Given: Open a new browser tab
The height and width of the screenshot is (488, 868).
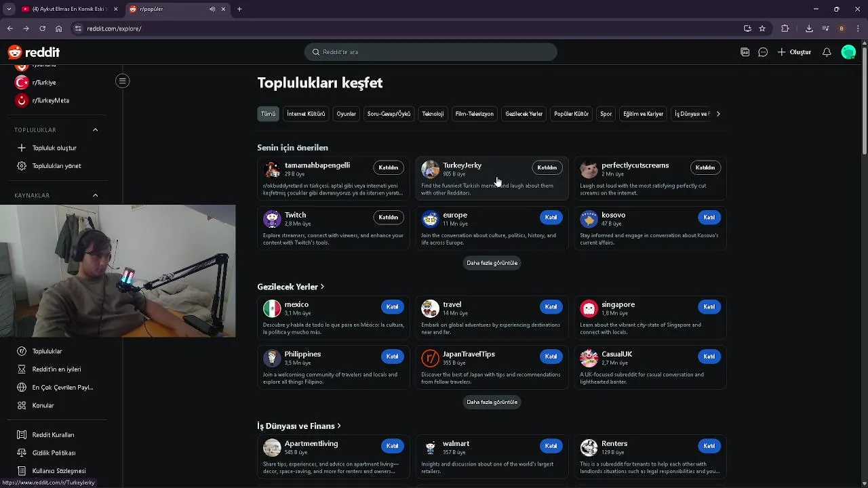Looking at the screenshot, I should [x=239, y=9].
